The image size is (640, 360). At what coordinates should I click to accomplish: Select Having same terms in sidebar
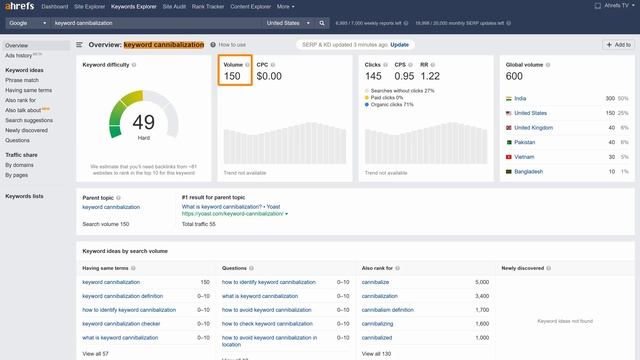[28, 90]
